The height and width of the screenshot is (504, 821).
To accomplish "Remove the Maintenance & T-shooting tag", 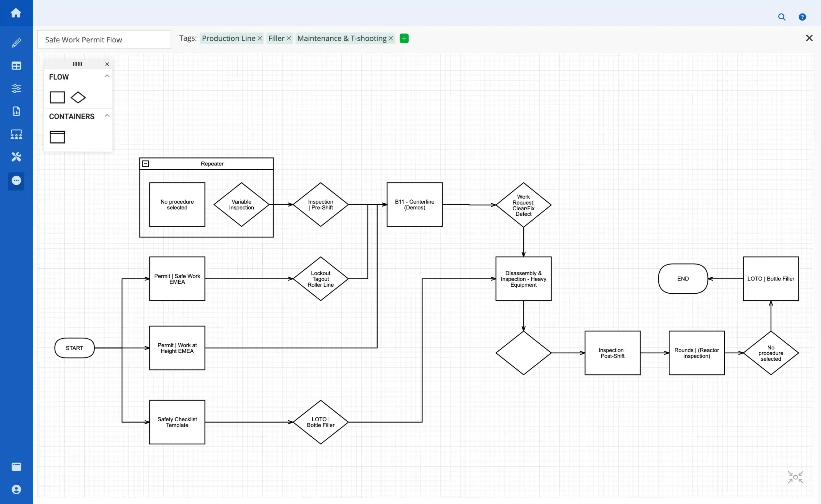I will (x=391, y=39).
